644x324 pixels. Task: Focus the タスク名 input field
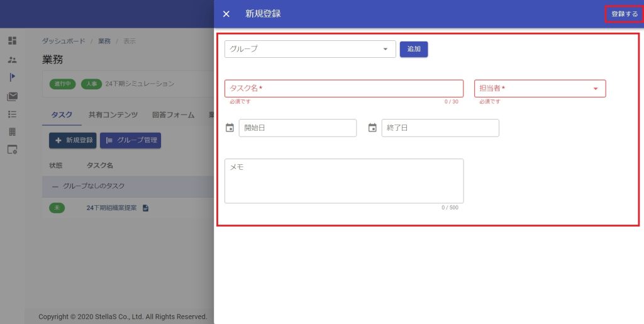[x=343, y=89]
